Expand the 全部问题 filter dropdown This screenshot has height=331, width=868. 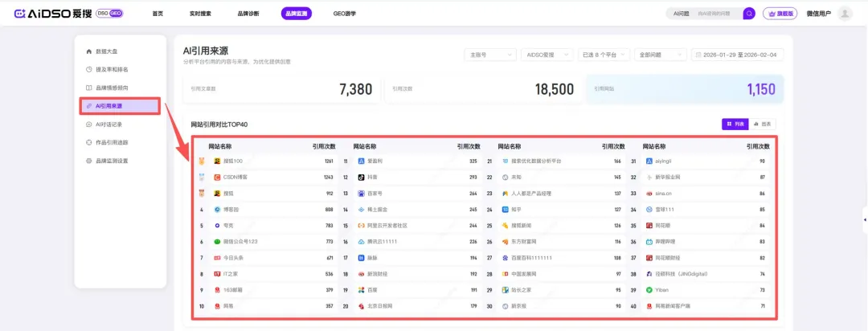[659, 55]
